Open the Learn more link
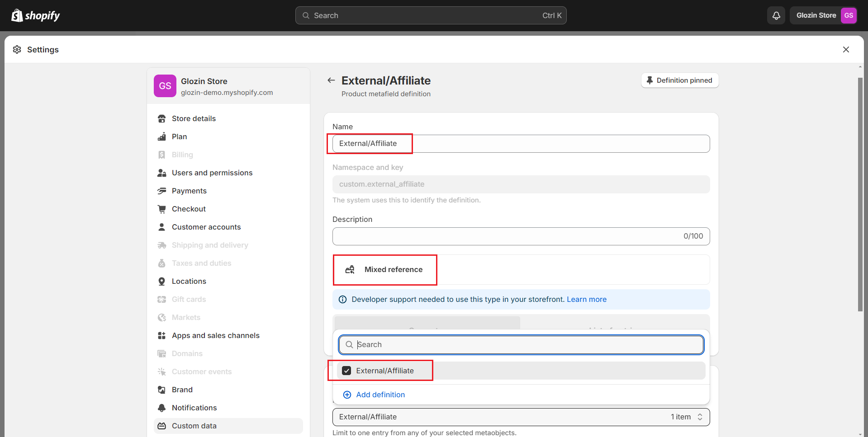The image size is (868, 437). [x=587, y=299]
